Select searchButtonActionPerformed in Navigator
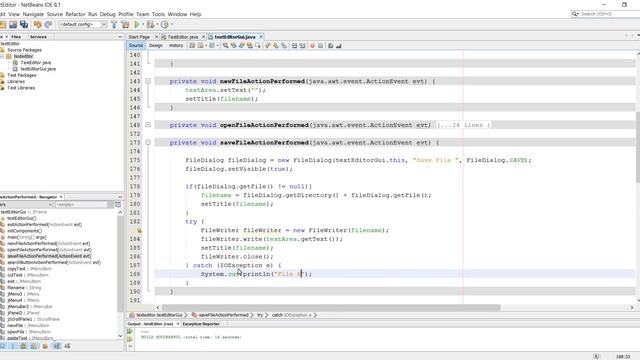Viewport: 640px width, 360px height. pos(54,262)
